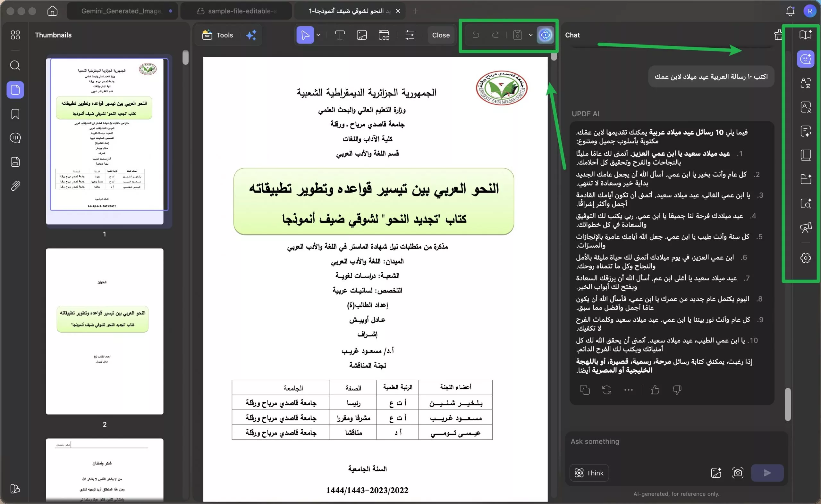Click the Save icon
Image resolution: width=821 pixels, height=504 pixels.
pos(517,35)
